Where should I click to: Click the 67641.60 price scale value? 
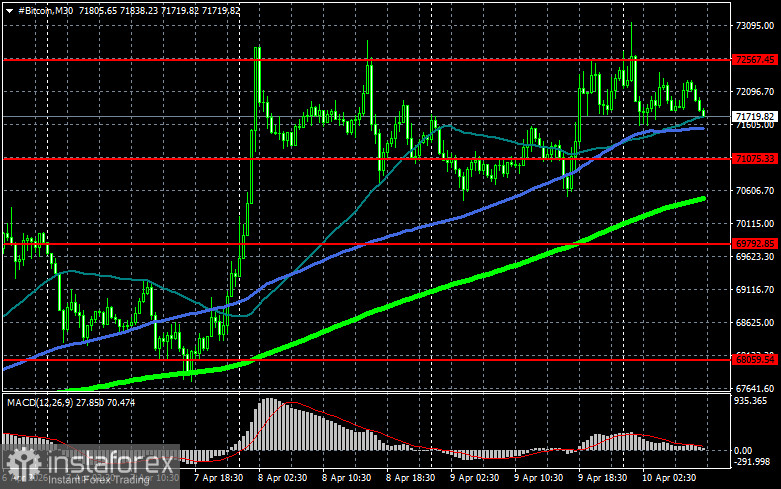755,388
